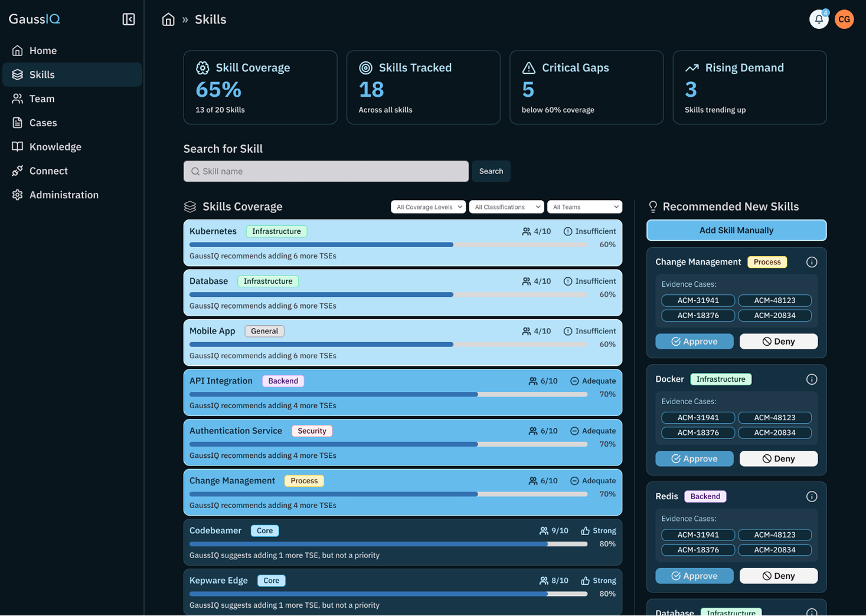Screen dimensions: 866x616
Task: Open info for Redis recommendation
Action: point(812,497)
